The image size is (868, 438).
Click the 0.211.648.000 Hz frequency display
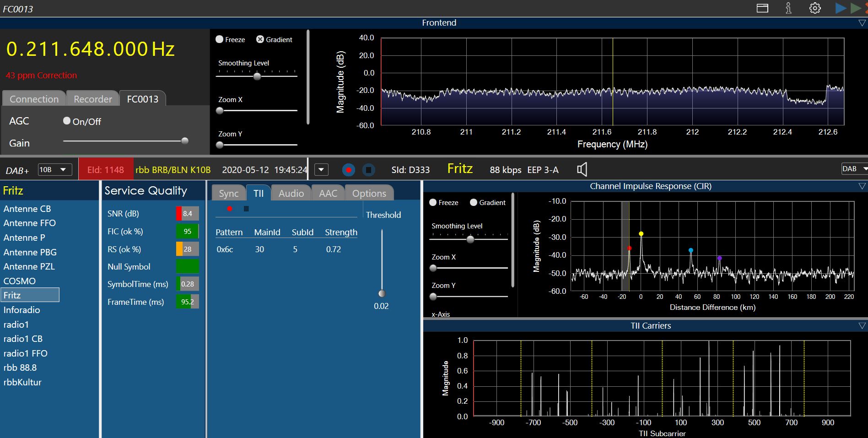tap(90, 49)
